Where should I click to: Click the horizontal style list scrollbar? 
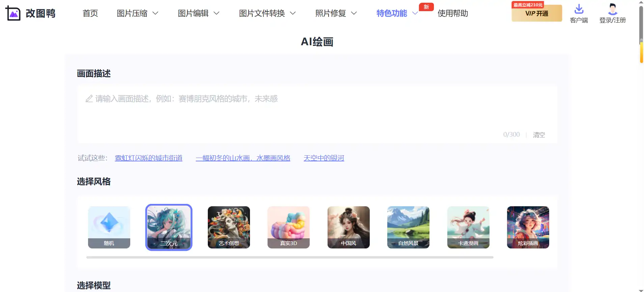pyautogui.click(x=290, y=257)
